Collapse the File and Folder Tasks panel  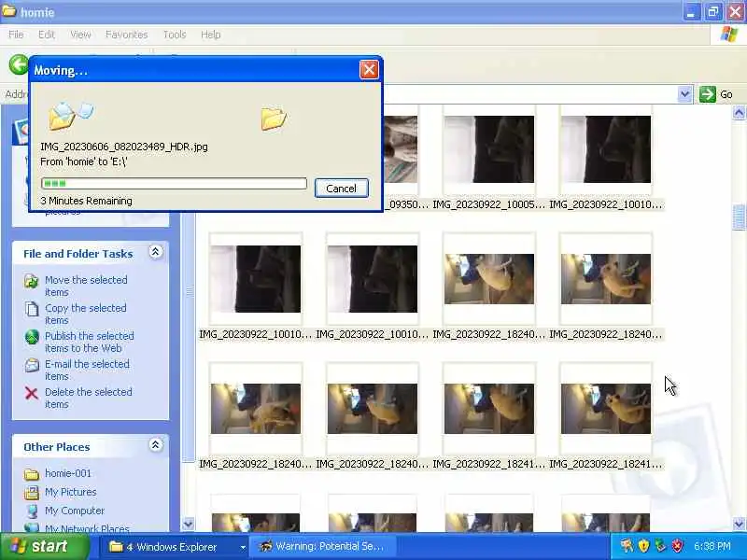pyautogui.click(x=155, y=252)
